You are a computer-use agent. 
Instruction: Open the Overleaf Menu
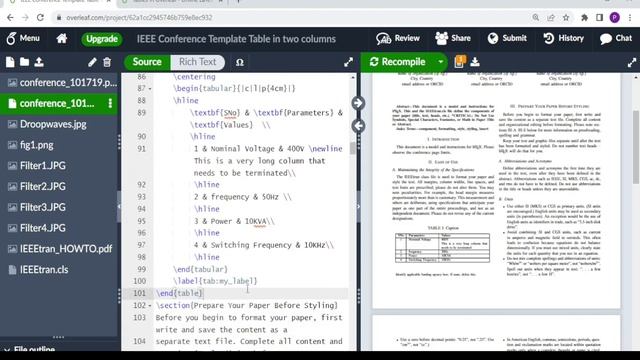coord(23,38)
